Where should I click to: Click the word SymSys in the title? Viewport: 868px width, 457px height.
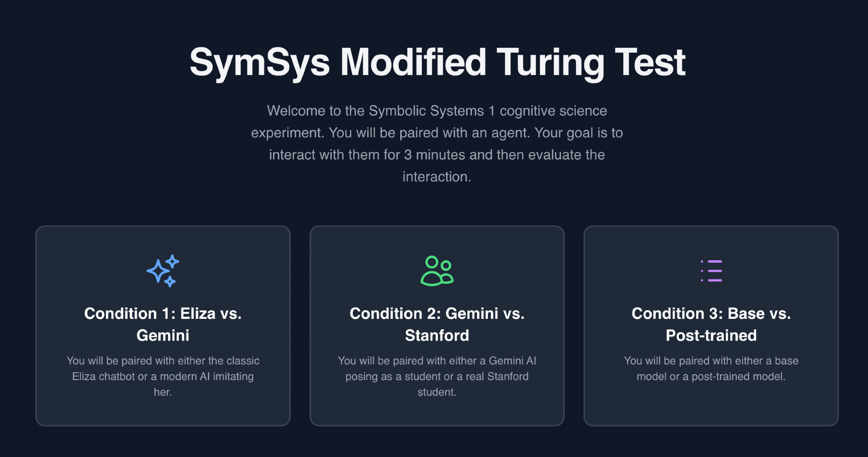point(260,63)
